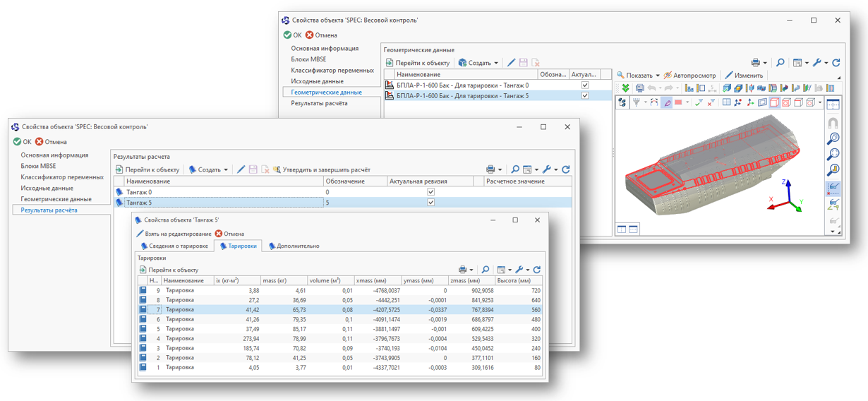Screen dimensions: 868x401
Task: Toggle Актуальная ревизия checkbox for Тангаж 5
Action: [x=431, y=203]
